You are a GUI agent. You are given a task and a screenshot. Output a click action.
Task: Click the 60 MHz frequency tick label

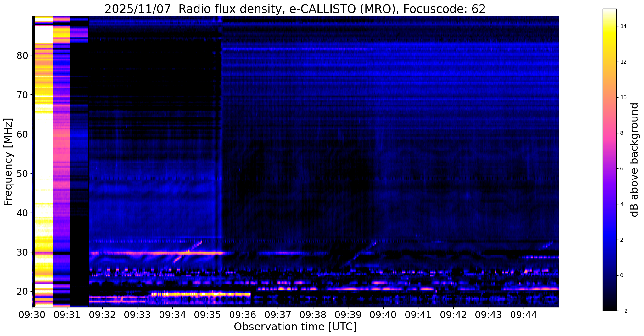(x=22, y=134)
